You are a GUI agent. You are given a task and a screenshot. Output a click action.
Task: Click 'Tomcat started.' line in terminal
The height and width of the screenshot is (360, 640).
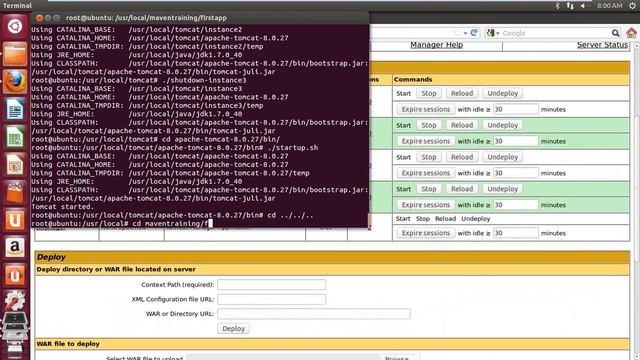point(62,207)
